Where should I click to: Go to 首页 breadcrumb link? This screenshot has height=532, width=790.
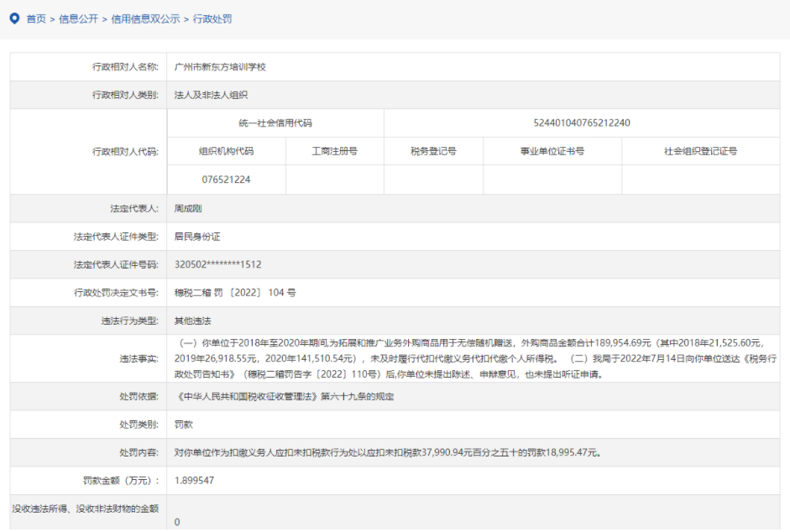pos(36,19)
